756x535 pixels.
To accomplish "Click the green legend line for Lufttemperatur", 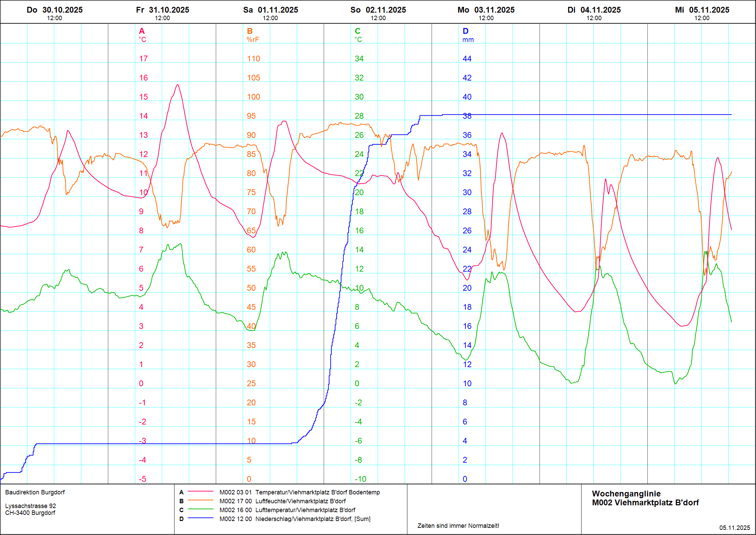I will pyautogui.click(x=200, y=509).
